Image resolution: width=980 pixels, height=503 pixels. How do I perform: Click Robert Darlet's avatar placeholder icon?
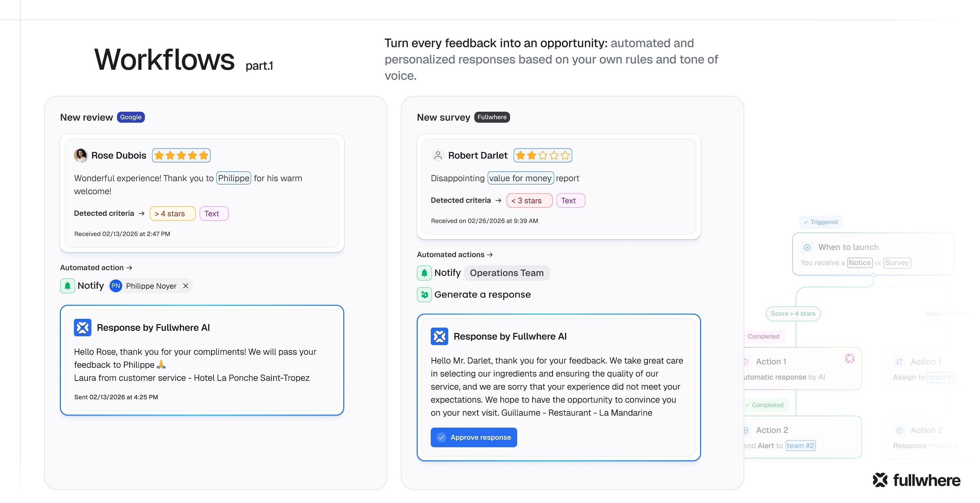(438, 155)
